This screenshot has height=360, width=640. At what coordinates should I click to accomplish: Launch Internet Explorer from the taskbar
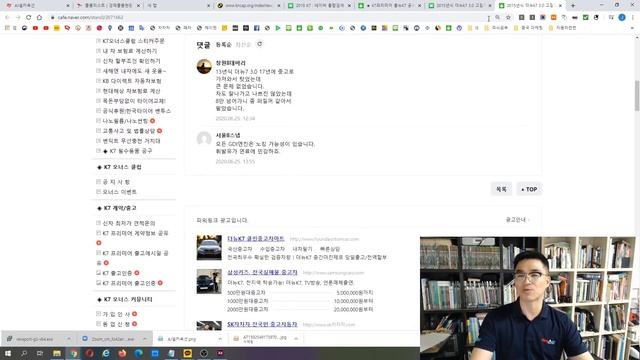click(106, 353)
